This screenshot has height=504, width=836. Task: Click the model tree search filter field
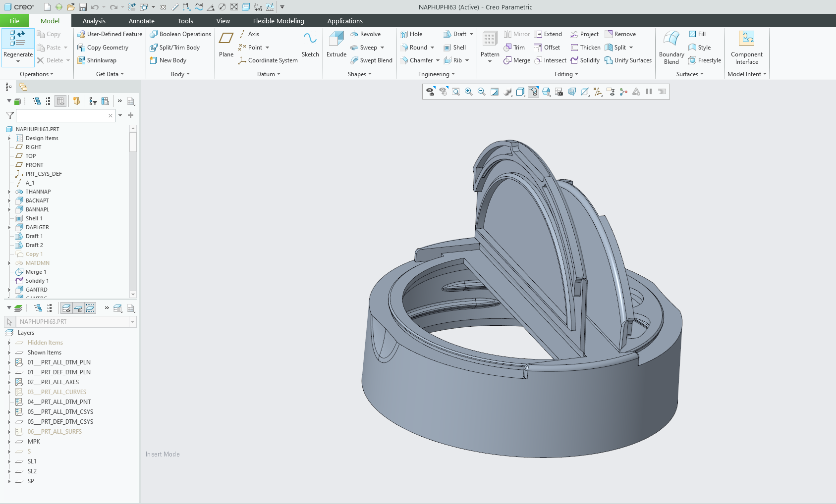click(x=62, y=115)
